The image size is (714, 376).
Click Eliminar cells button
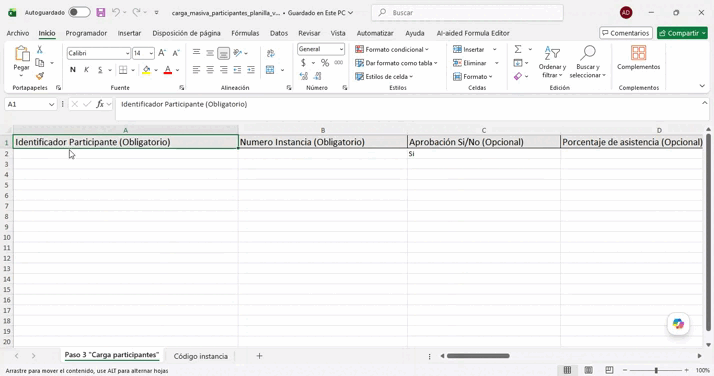click(469, 63)
